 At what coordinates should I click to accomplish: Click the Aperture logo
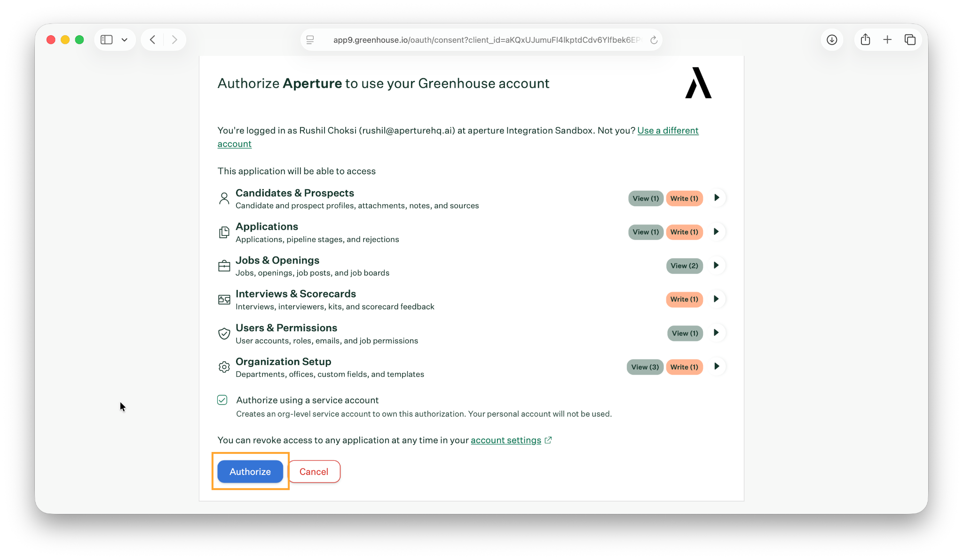tap(698, 83)
